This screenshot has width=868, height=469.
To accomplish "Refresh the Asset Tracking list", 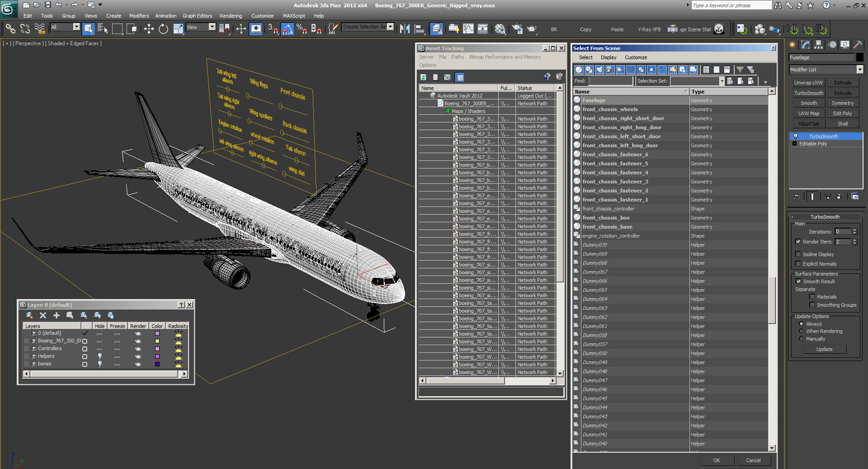I will click(x=423, y=77).
